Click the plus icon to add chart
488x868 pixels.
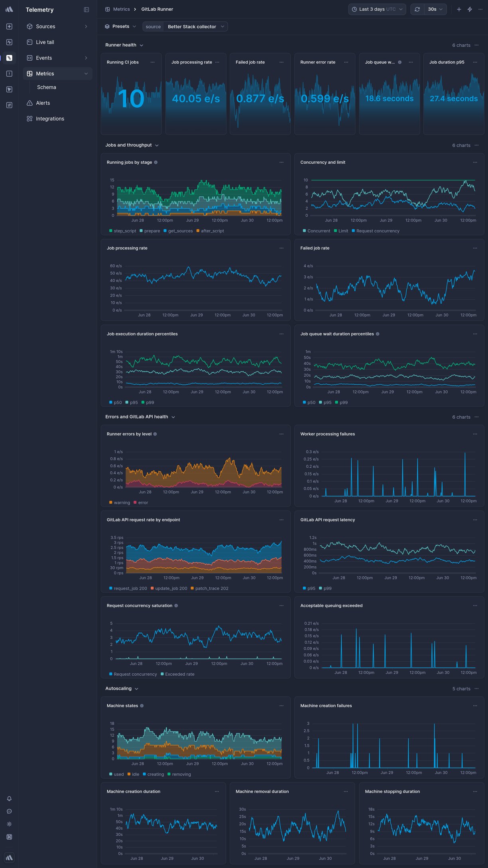click(459, 9)
